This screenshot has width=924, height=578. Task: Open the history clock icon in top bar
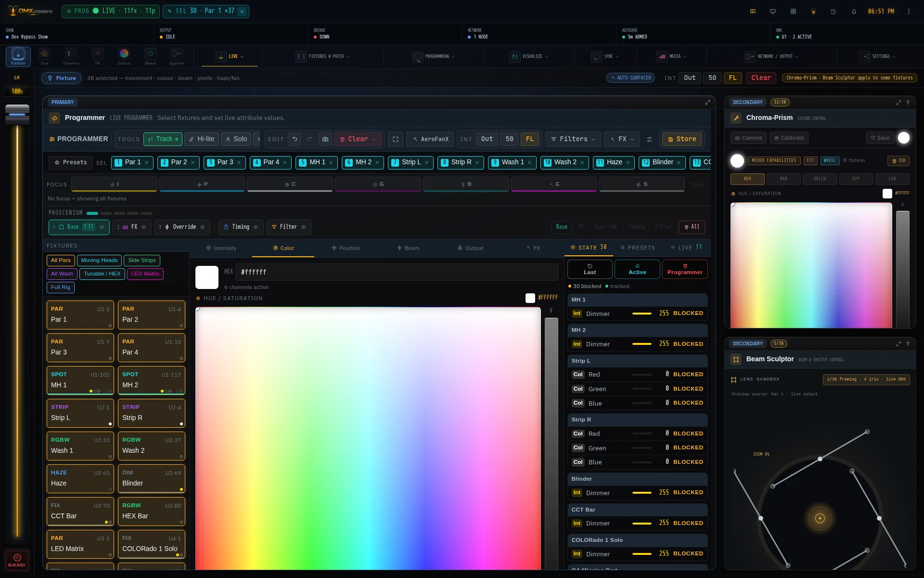click(x=834, y=12)
